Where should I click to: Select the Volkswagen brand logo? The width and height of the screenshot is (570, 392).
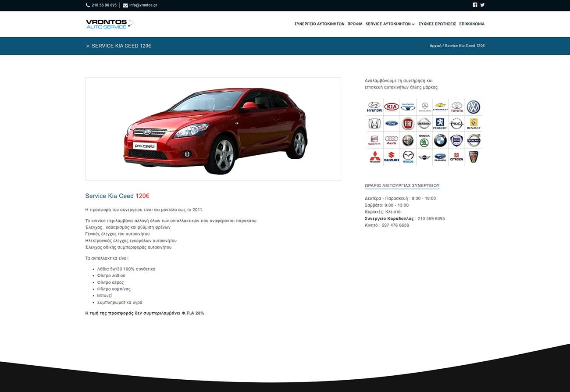[474, 107]
